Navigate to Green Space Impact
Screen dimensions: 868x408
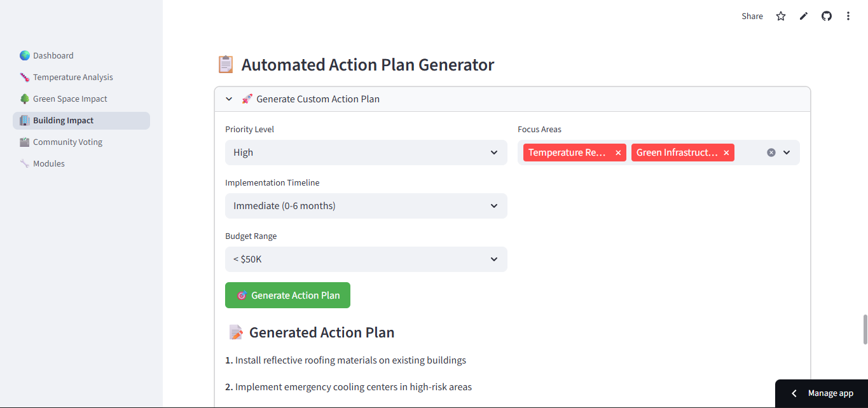[x=70, y=99]
